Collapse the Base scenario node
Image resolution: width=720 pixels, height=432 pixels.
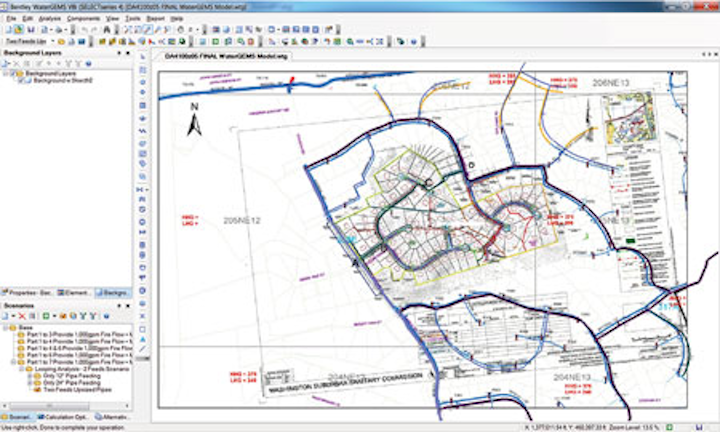click(6, 328)
